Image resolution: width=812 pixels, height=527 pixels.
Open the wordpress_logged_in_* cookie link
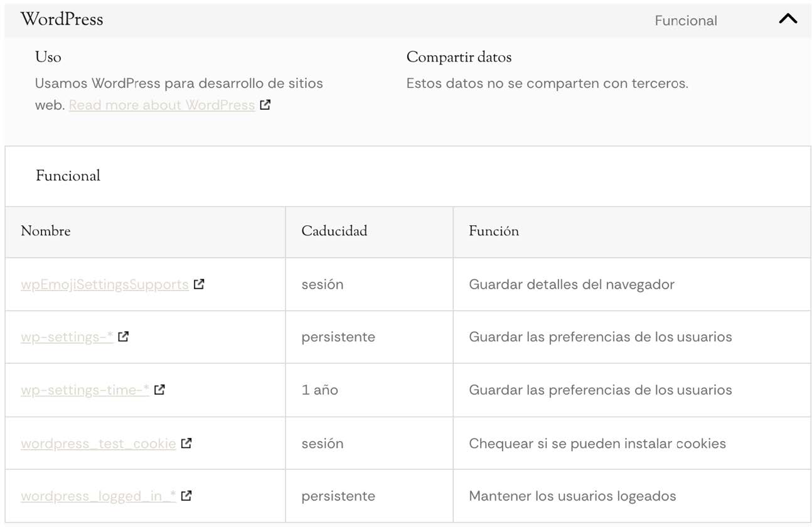coord(98,497)
